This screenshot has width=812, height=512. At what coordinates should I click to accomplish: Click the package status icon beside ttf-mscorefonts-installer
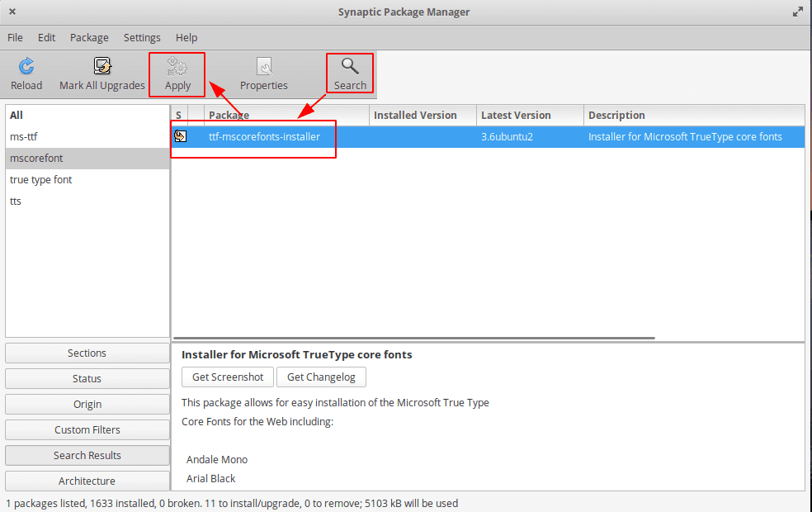coord(181,136)
